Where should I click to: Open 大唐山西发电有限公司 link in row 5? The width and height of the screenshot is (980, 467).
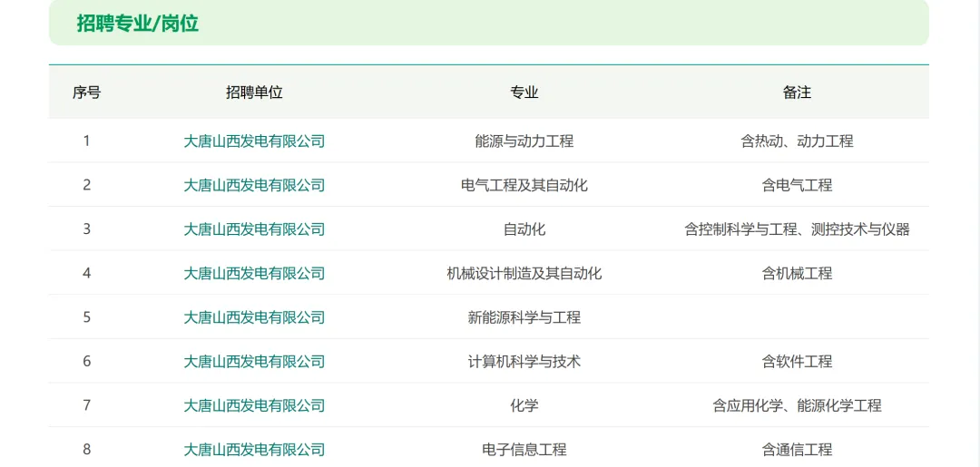tap(254, 317)
